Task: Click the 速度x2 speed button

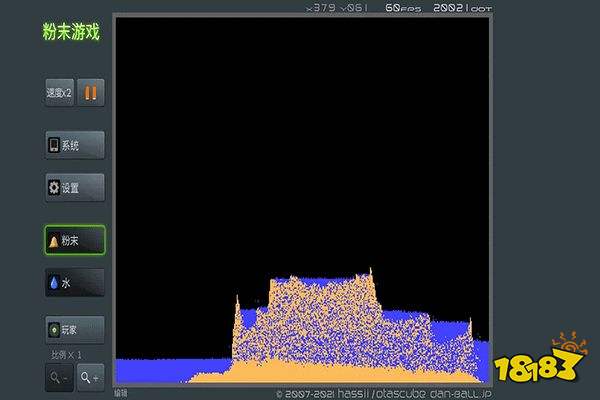Action: pos(60,93)
